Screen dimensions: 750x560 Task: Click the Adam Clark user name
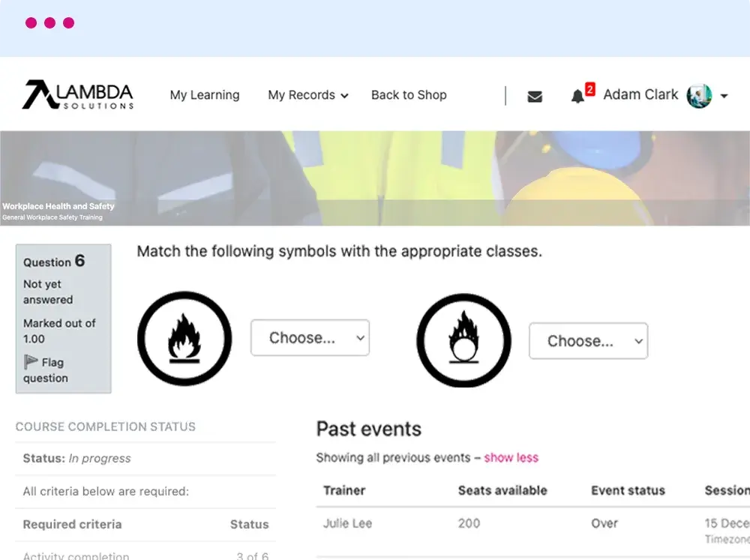click(640, 94)
